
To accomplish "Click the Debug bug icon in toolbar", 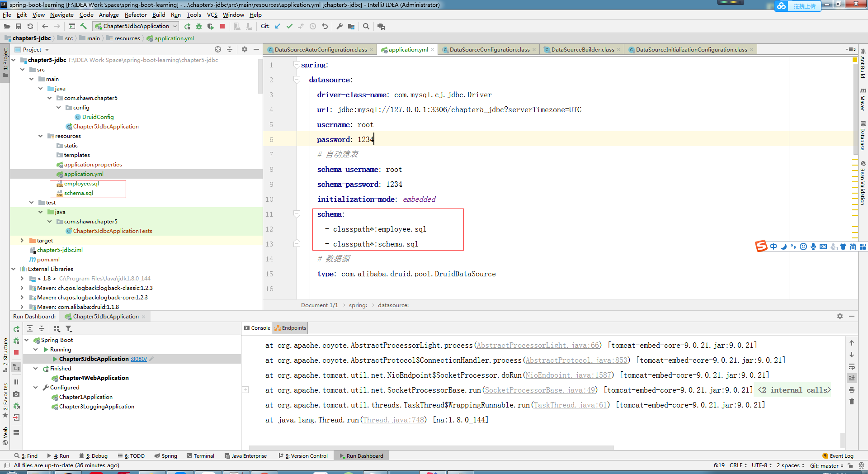I will [x=199, y=26].
